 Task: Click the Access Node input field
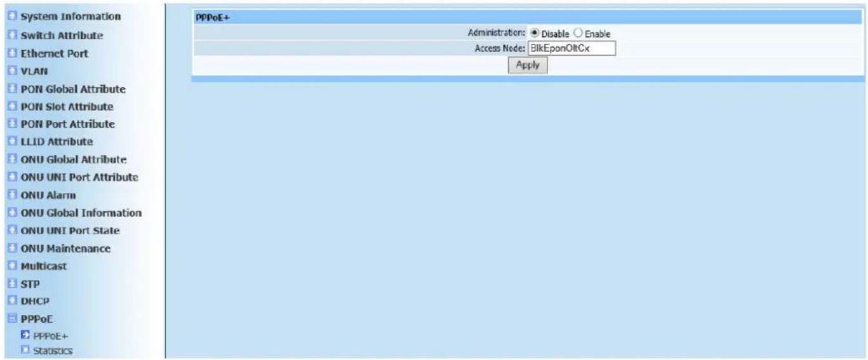[572, 48]
